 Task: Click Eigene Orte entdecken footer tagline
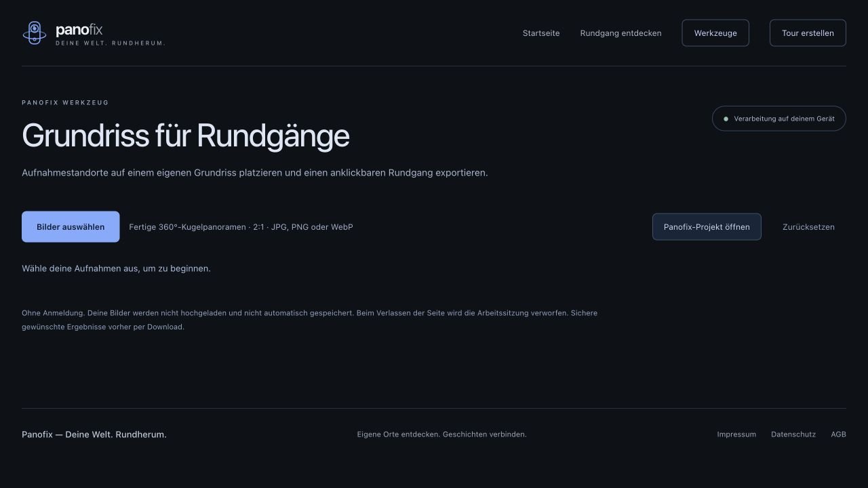pos(441,434)
